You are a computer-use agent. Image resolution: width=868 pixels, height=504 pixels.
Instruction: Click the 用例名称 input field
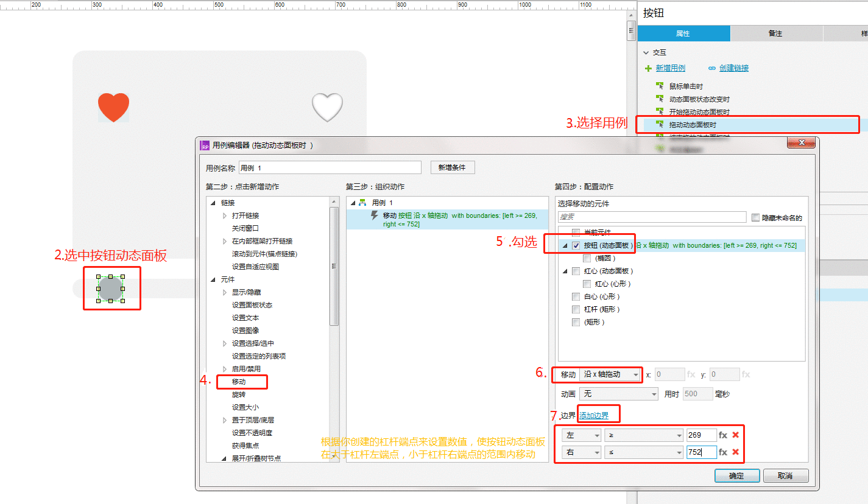pyautogui.click(x=330, y=167)
